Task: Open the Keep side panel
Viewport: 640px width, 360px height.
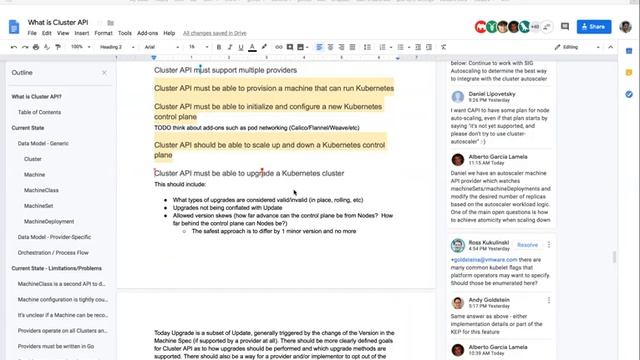Action: pyautogui.click(x=629, y=73)
